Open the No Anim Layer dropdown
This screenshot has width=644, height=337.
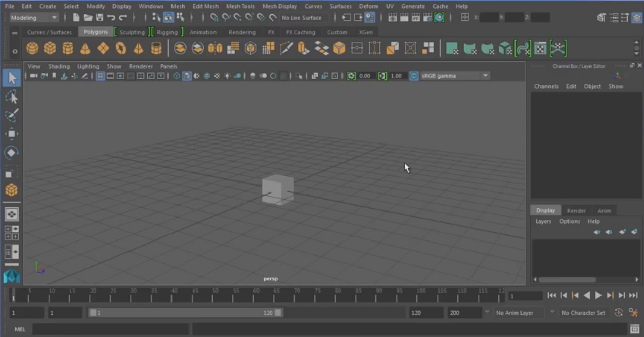click(x=520, y=313)
